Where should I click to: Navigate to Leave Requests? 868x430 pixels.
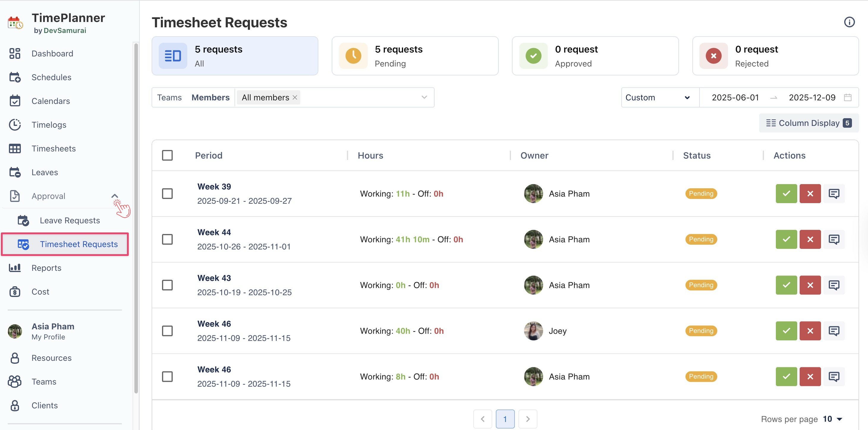point(70,221)
